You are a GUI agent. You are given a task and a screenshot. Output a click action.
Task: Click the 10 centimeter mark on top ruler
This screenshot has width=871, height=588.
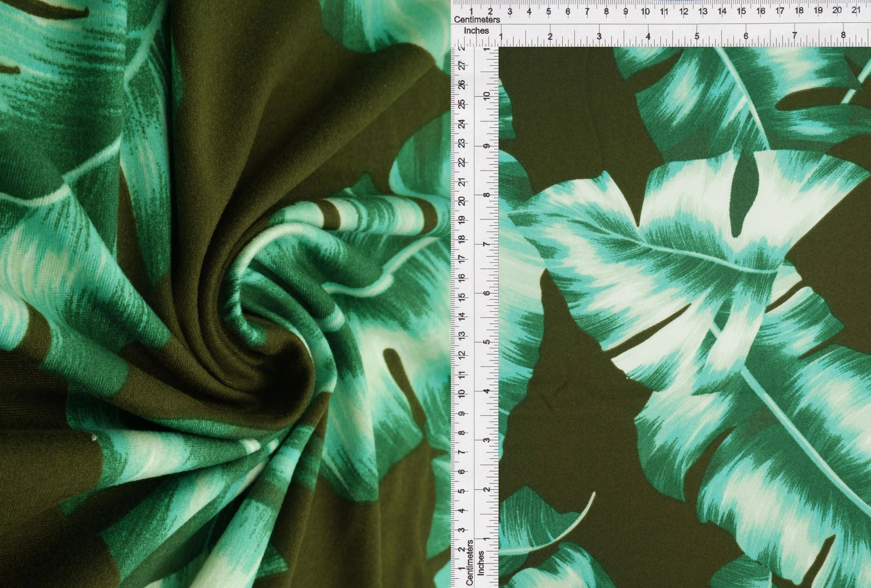(x=645, y=11)
